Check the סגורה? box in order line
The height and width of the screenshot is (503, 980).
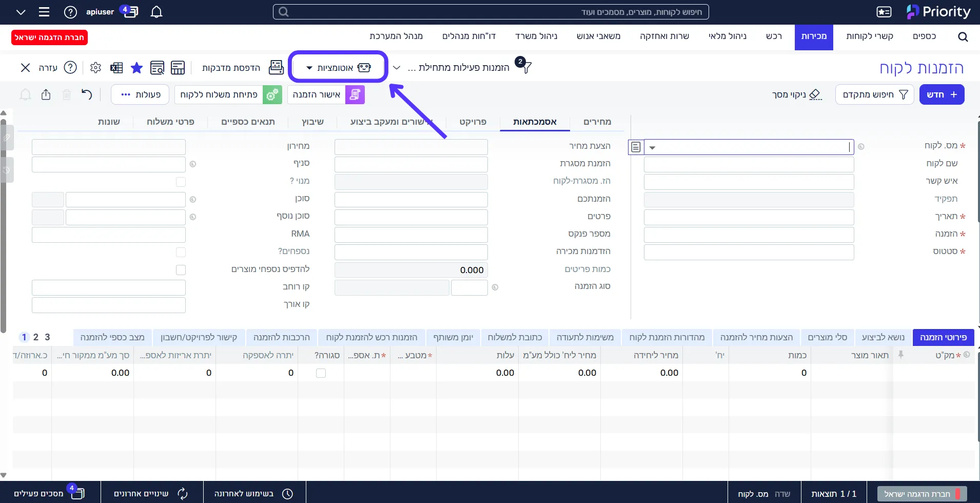click(321, 373)
